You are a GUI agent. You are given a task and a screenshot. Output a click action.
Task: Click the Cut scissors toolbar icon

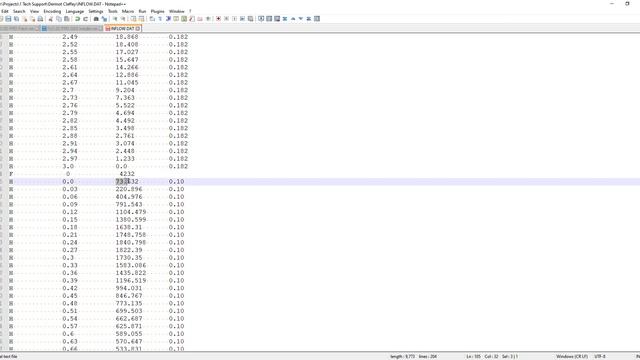pyautogui.click(x=50, y=19)
